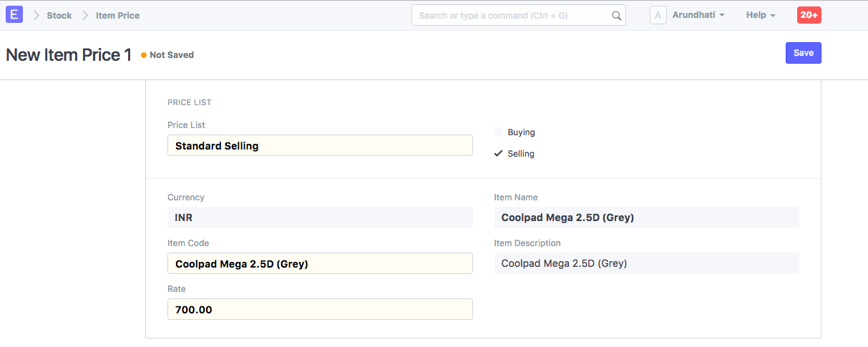Open the Item Code link field
The image size is (868, 347).
coord(320,263)
